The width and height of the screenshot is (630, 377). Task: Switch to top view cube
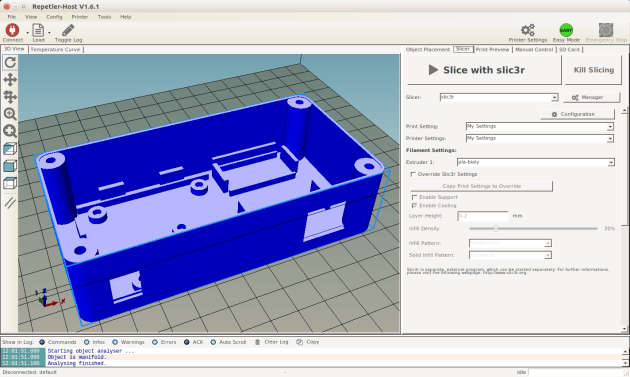(x=10, y=183)
